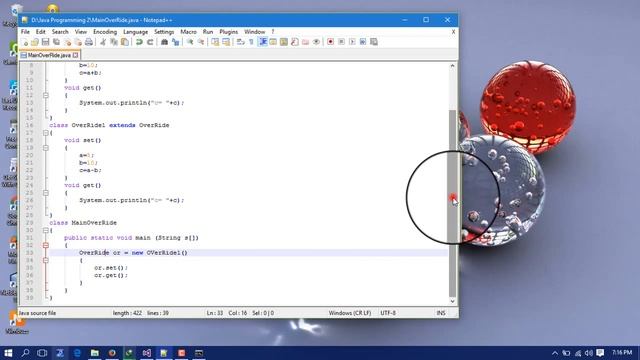Show hidden tray icons chevron

pyautogui.click(x=555, y=353)
